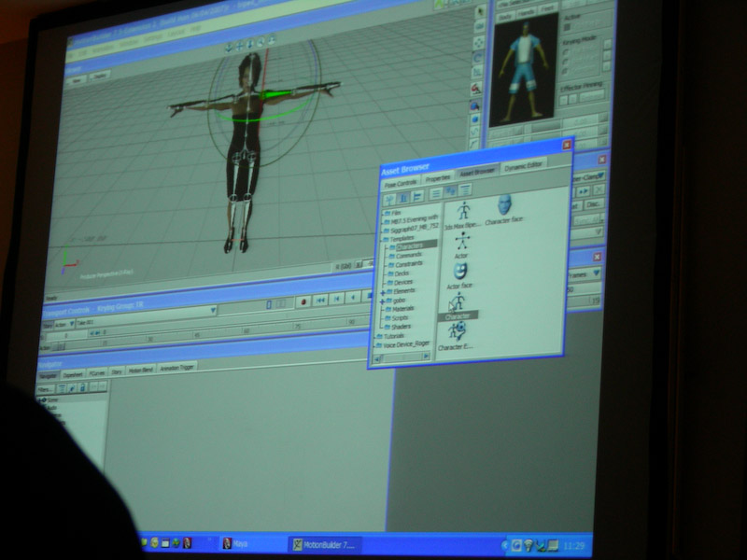This screenshot has height=560, width=747.
Task: Select the Actor stick-figure asset icon
Action: 461,242
